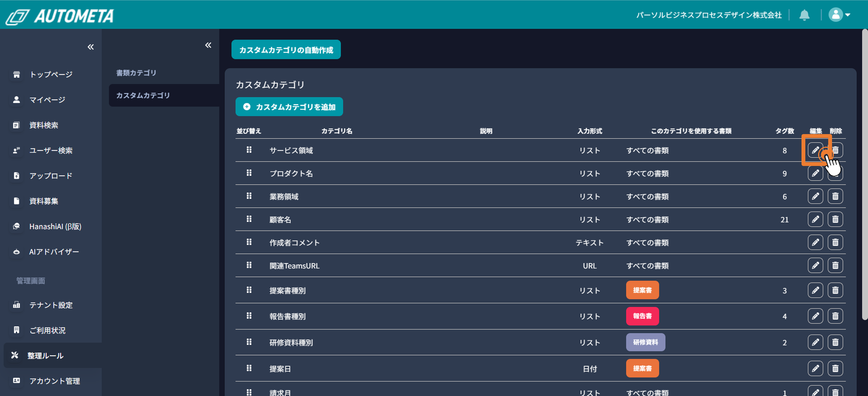Click the notification bell icon
Viewport: 868px width, 396px height.
click(x=804, y=15)
